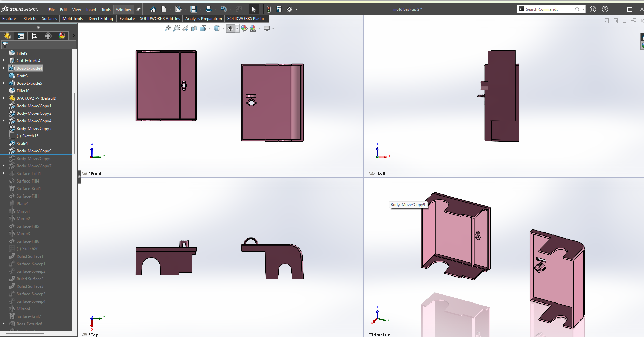Select the Scale1 feature in the tree
The width and height of the screenshot is (644, 337).
[x=22, y=144]
